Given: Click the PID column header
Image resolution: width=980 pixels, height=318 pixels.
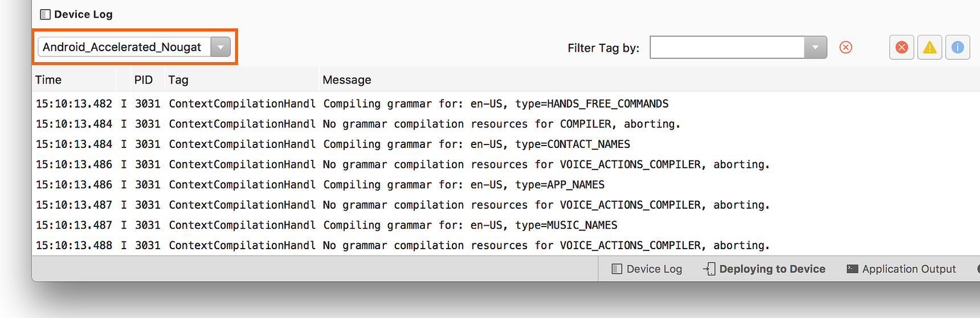Looking at the screenshot, I should point(144,80).
